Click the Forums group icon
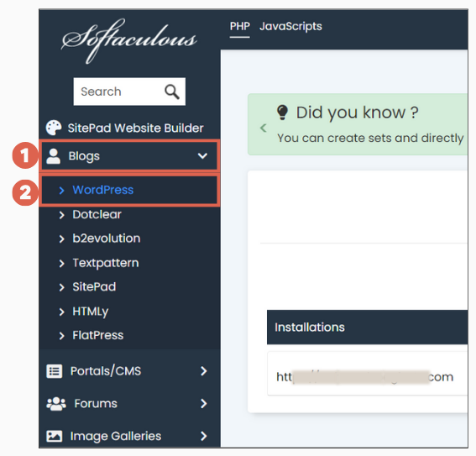 pyautogui.click(x=56, y=404)
